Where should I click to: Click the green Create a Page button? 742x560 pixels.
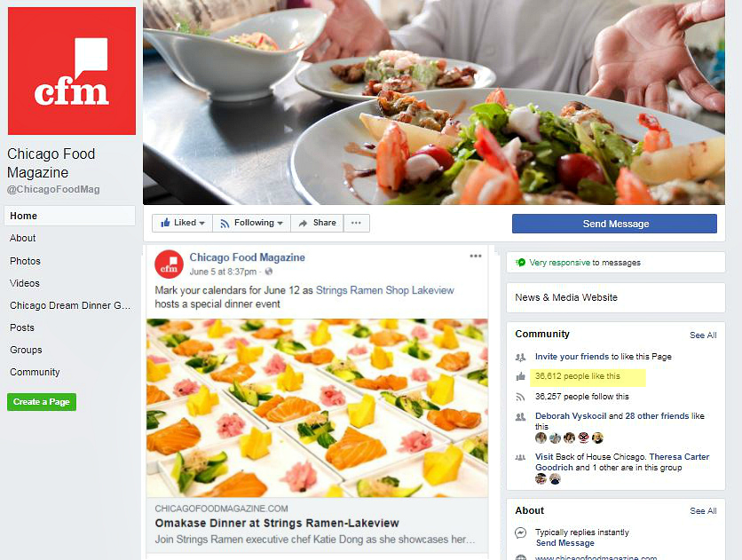(x=42, y=402)
